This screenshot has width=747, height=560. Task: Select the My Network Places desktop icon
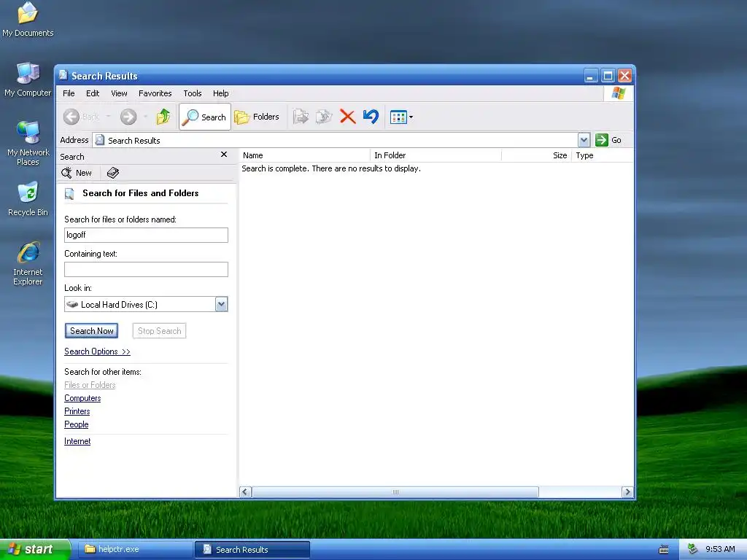coord(28,144)
